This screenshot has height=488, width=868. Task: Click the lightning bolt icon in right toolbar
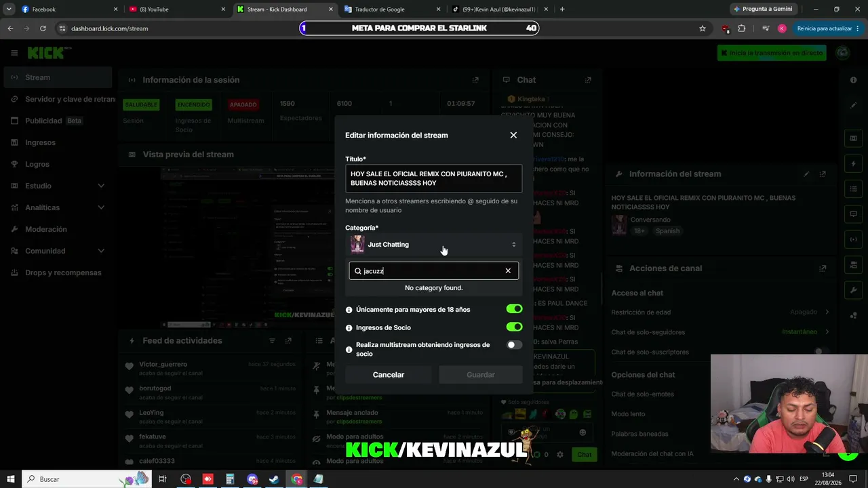point(853,164)
